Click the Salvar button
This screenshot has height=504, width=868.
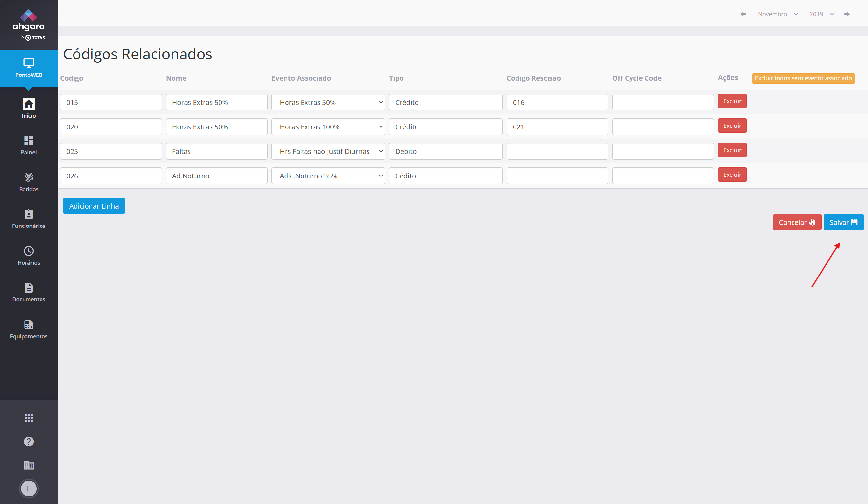843,222
